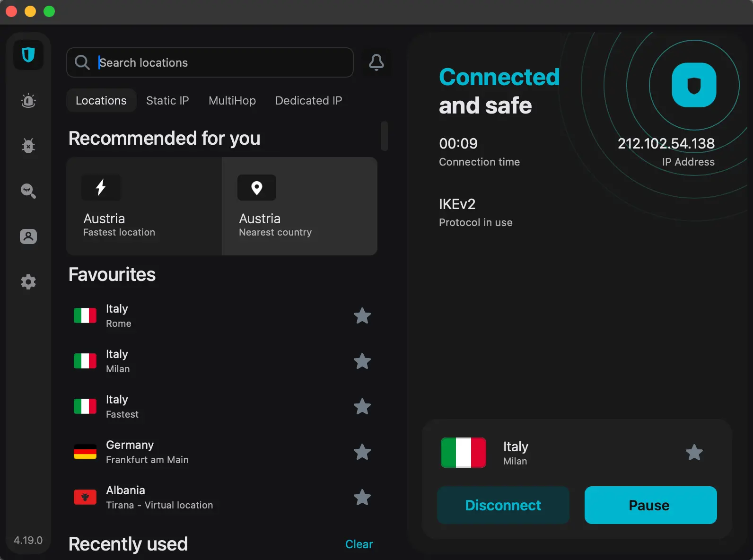753x560 pixels.
Task: Open the Dedicated IP tab
Action: (308, 101)
